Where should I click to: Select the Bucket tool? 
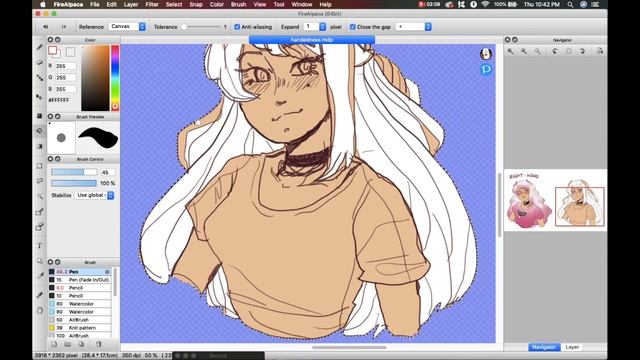tap(40, 131)
